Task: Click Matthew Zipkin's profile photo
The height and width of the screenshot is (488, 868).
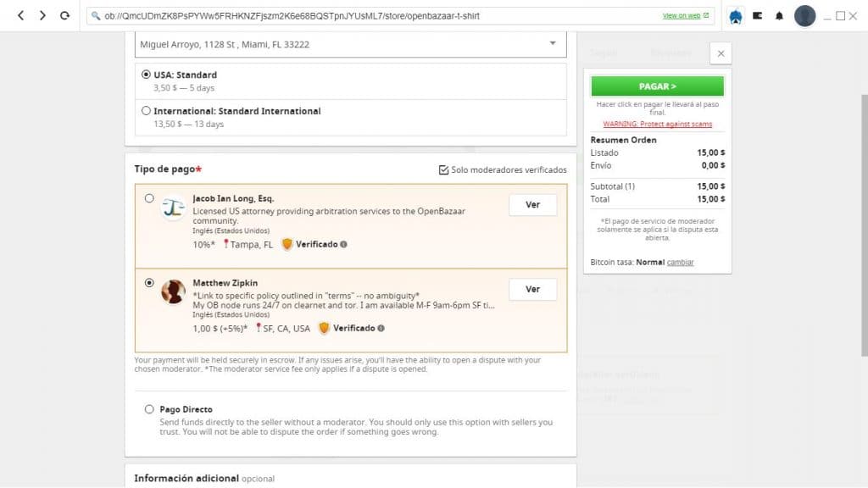Action: pos(173,291)
